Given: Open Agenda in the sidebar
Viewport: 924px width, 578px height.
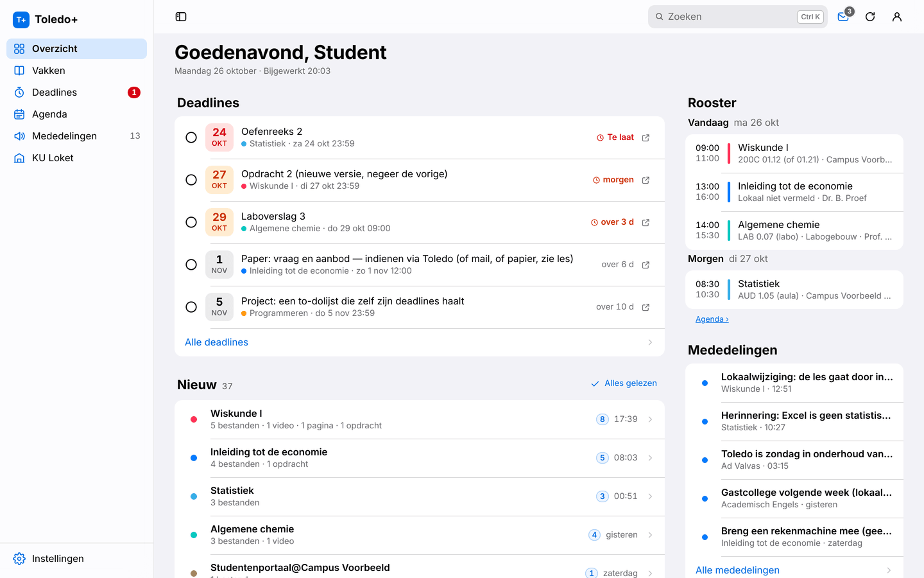Looking at the screenshot, I should click(76, 114).
